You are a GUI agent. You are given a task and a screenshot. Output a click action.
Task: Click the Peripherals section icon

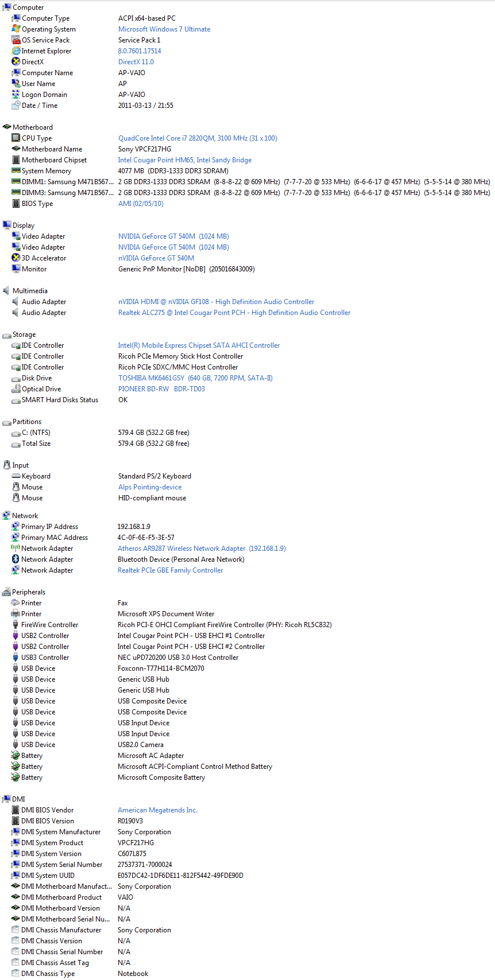(x=7, y=592)
